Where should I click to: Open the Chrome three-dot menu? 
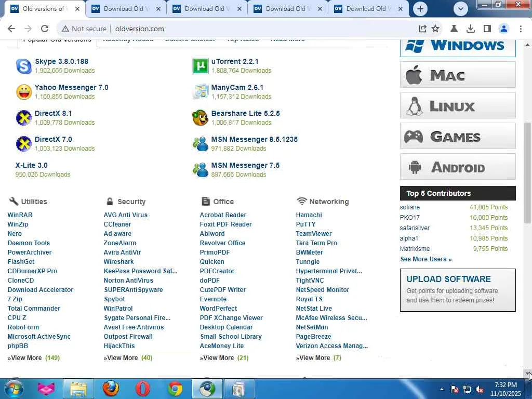521,29
